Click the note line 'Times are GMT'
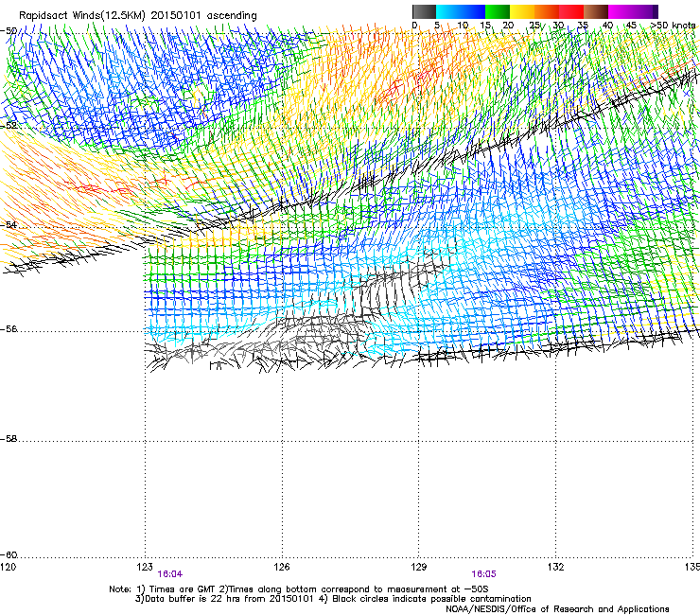 [x=181, y=589]
